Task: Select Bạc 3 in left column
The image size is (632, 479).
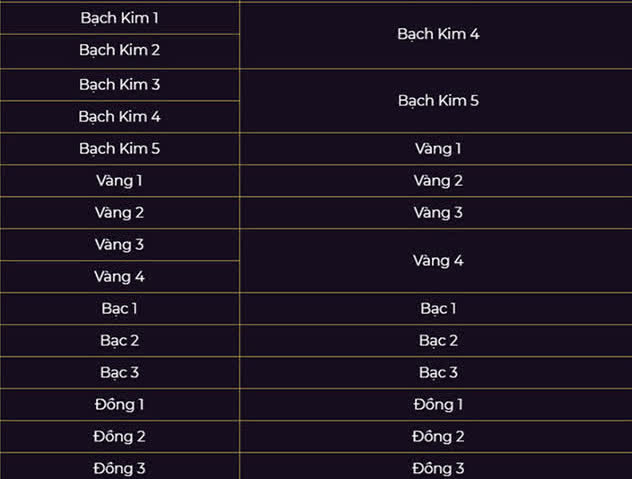Action: tap(119, 373)
